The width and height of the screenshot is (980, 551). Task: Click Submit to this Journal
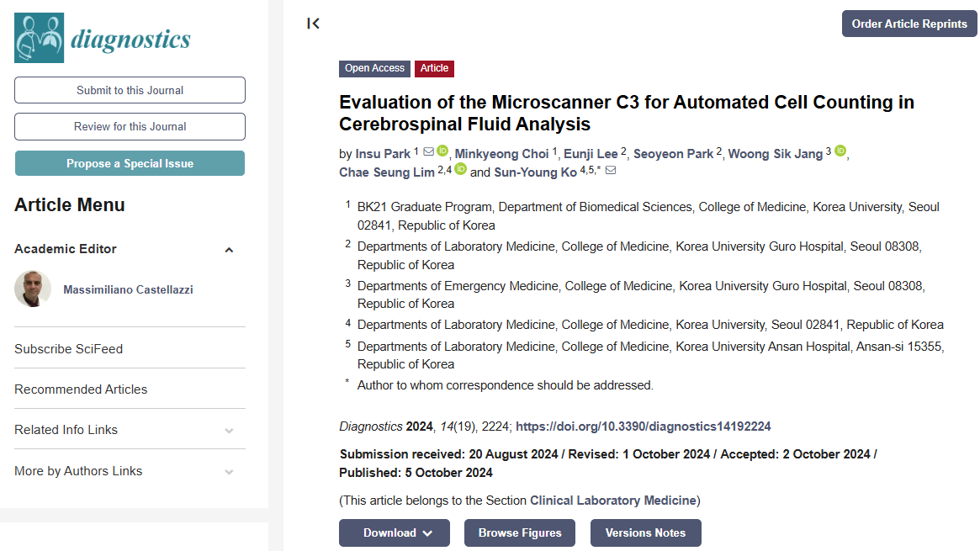(x=130, y=90)
